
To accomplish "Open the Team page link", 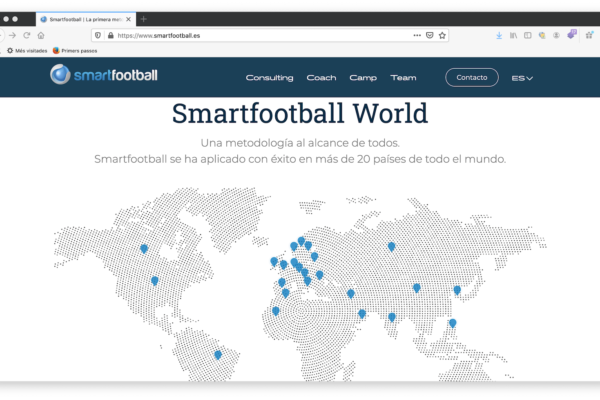I will [x=403, y=78].
